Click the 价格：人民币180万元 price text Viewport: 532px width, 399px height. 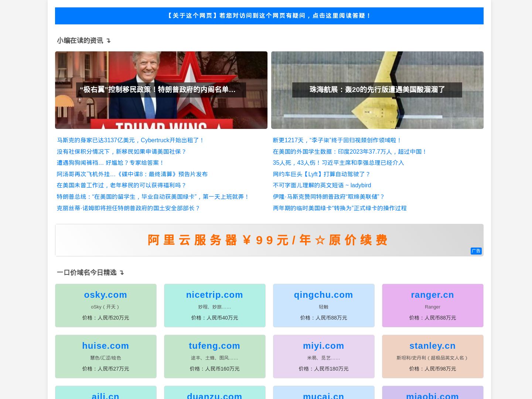[324, 369]
